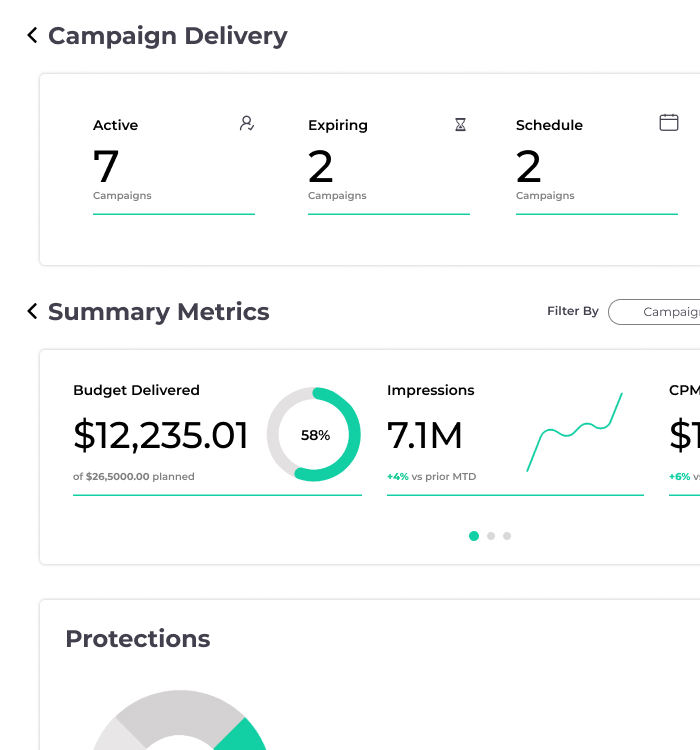Open the Filter By campaign dropdown
The image size is (700, 750).
coord(654,312)
